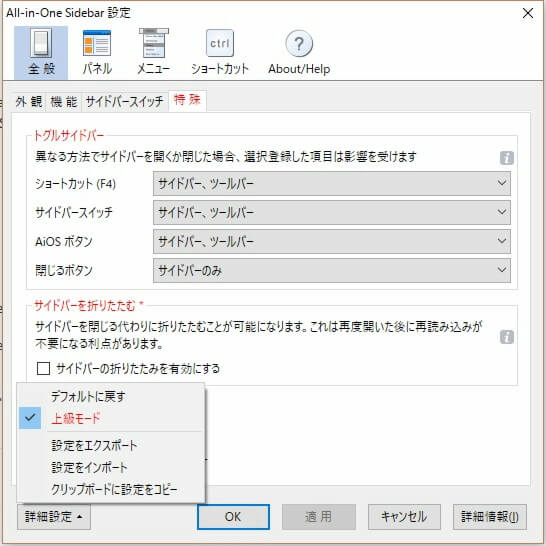
Task: Choose 設定をエクスポート menu item
Action: tap(111, 445)
